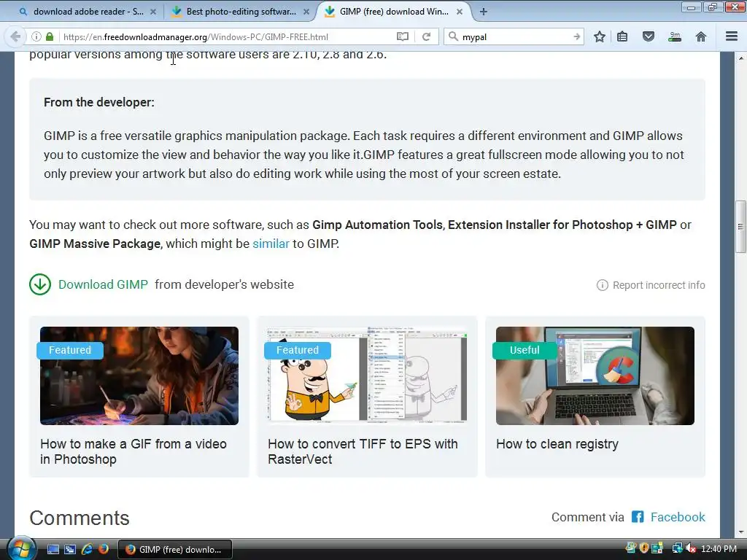747x560 pixels.
Task: Click Report incorrect info link
Action: 659,285
